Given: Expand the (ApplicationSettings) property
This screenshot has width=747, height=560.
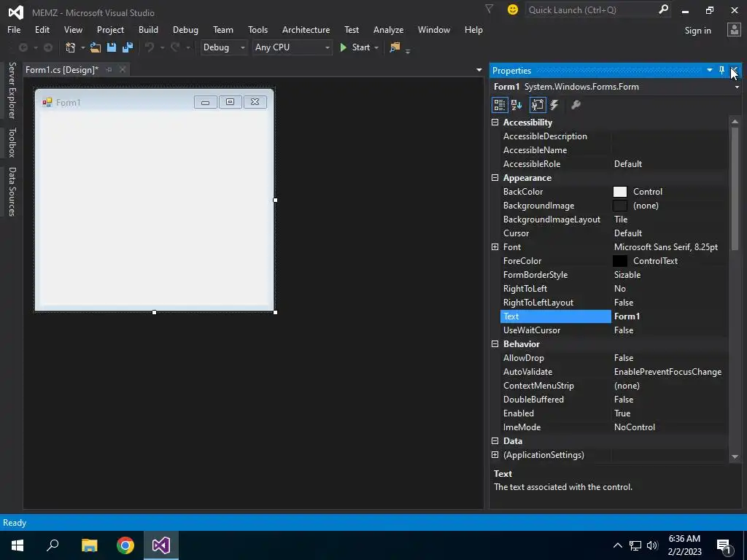Looking at the screenshot, I should tap(495, 455).
